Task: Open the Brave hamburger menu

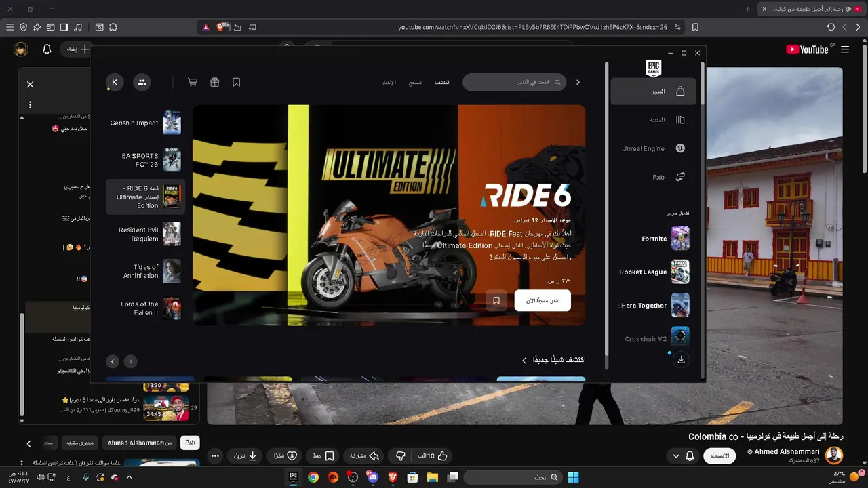Action: point(9,27)
